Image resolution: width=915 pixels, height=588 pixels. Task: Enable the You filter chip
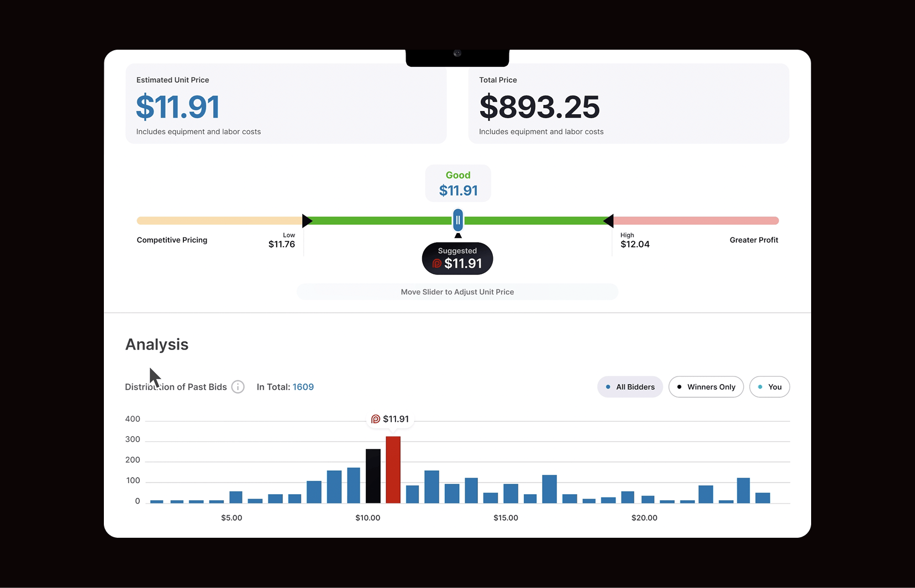pos(769,387)
